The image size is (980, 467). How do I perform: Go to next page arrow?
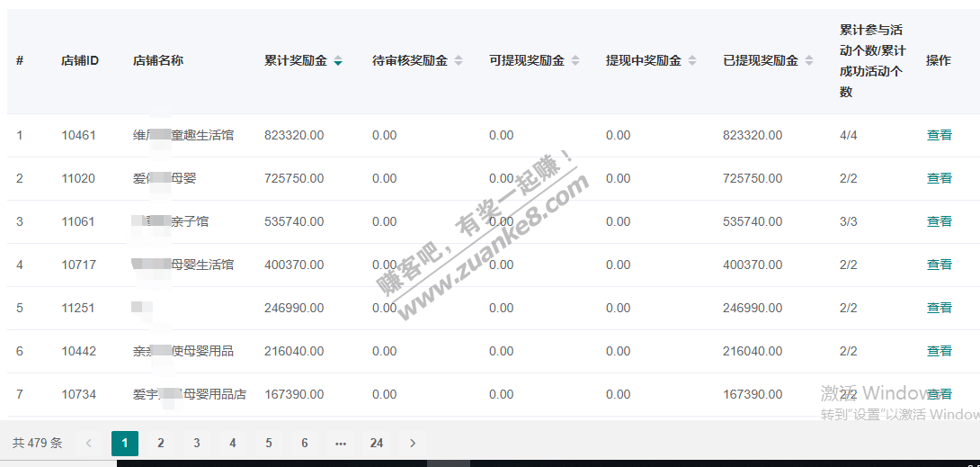pos(413,443)
